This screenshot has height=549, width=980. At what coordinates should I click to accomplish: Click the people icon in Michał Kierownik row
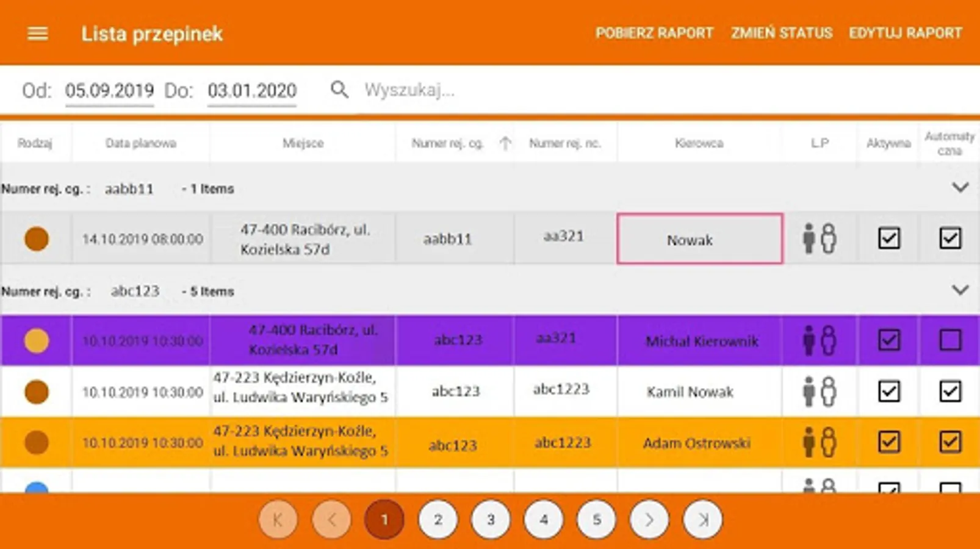[819, 340]
